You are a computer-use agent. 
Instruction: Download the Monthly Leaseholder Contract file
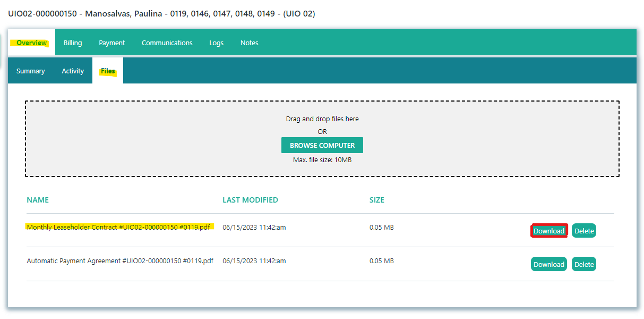click(x=549, y=231)
